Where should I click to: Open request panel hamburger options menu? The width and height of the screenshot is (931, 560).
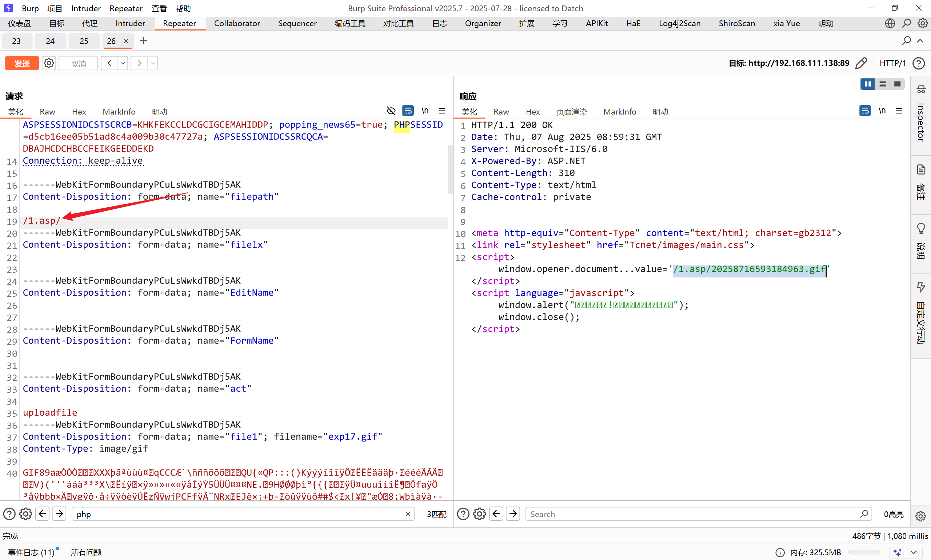point(442,111)
